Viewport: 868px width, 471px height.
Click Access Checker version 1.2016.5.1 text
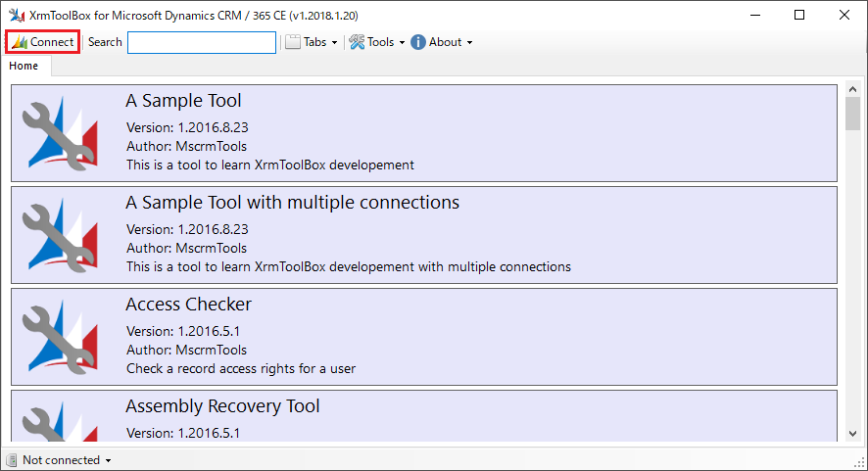pyautogui.click(x=183, y=331)
